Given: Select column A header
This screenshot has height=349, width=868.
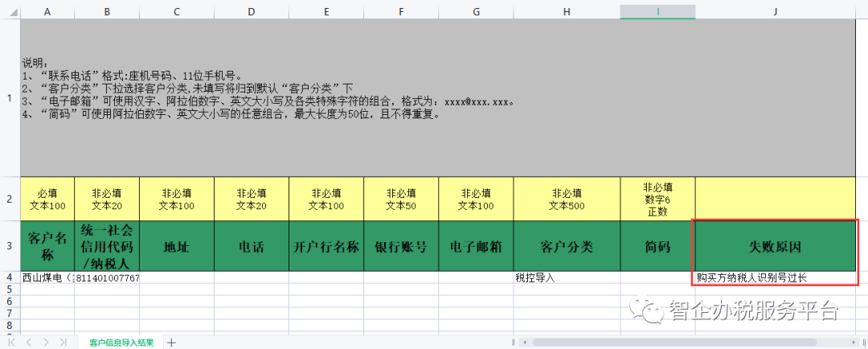Looking at the screenshot, I should pyautogui.click(x=47, y=11).
